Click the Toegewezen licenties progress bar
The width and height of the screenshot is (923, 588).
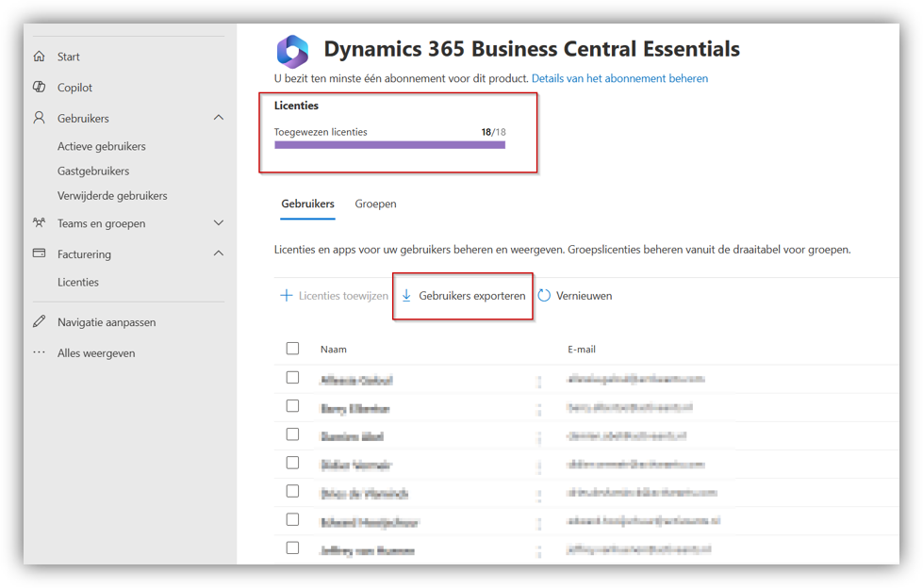pyautogui.click(x=389, y=145)
